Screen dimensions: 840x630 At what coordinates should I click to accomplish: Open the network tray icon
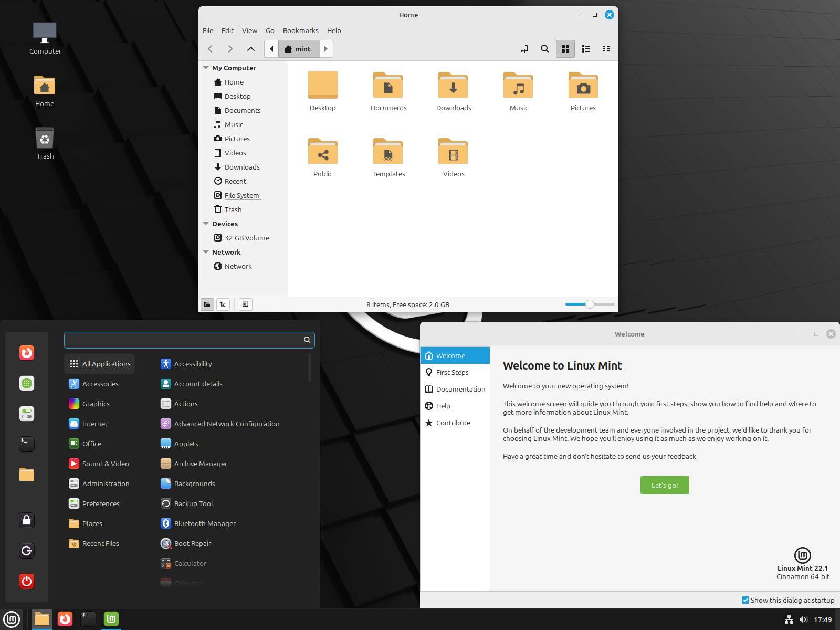(789, 619)
